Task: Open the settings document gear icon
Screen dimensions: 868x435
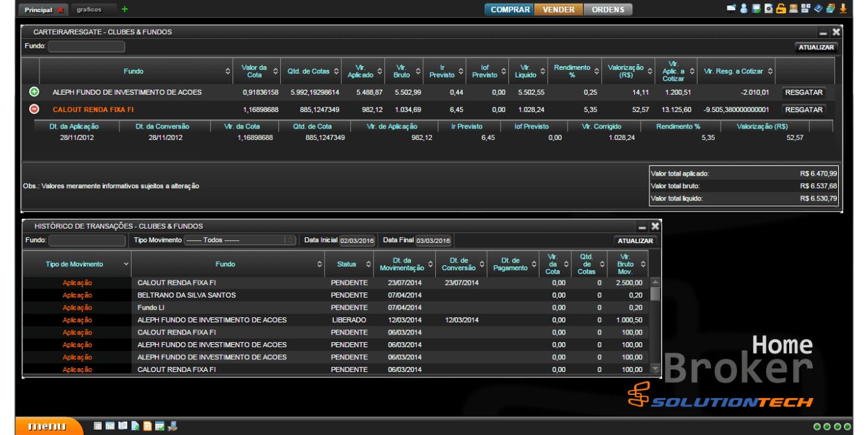Action: click(769, 9)
